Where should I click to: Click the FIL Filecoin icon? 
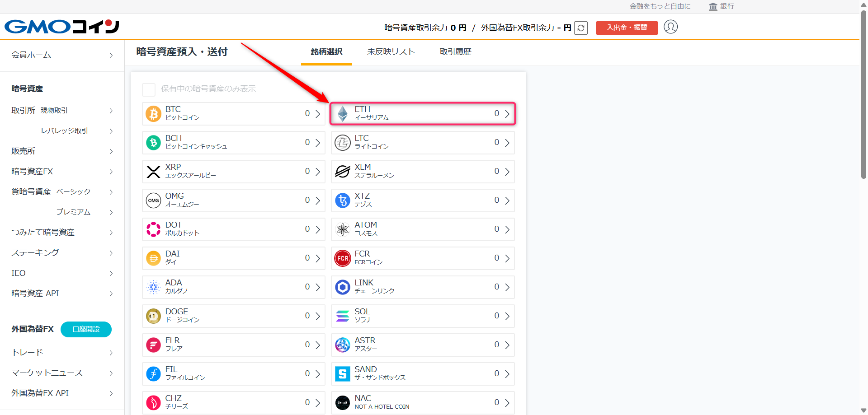[154, 374]
